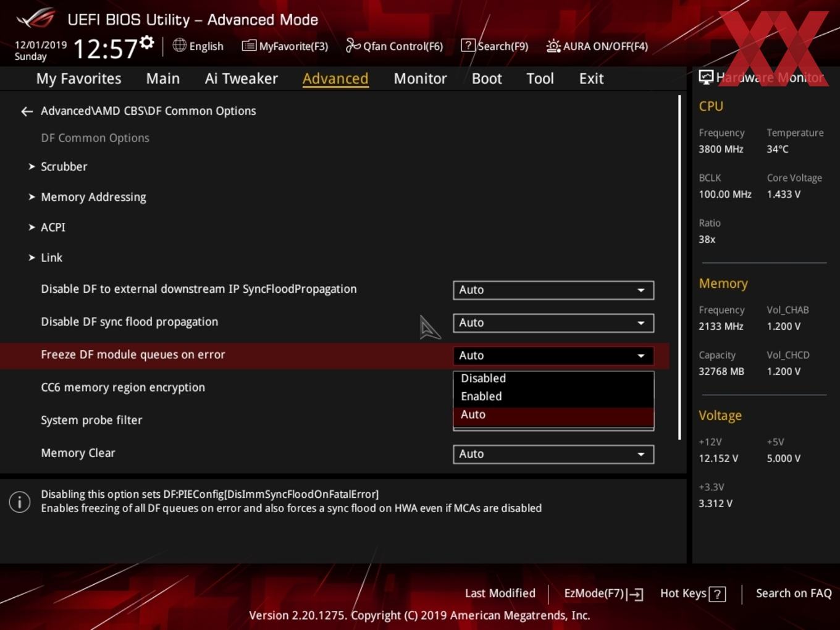Select the Advanced tab
Image resolution: width=840 pixels, height=630 pixels.
tap(335, 78)
